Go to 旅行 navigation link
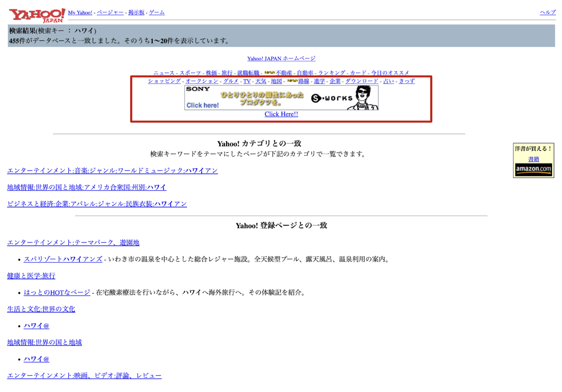The image size is (562, 392). pos(227,73)
